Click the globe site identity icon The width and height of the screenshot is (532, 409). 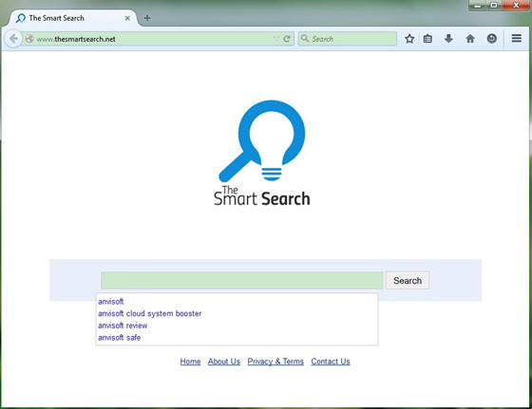29,39
